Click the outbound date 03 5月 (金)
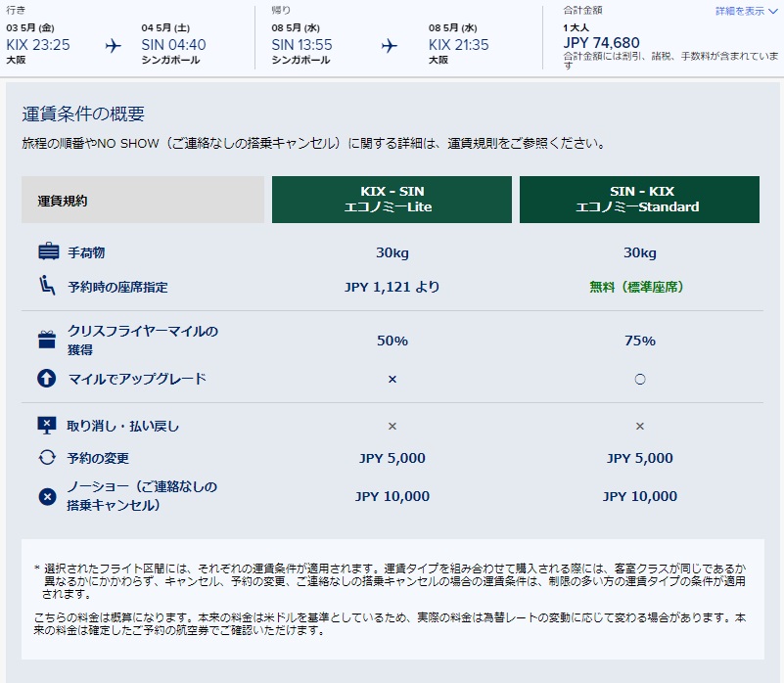This screenshot has height=683, width=784. (30, 28)
